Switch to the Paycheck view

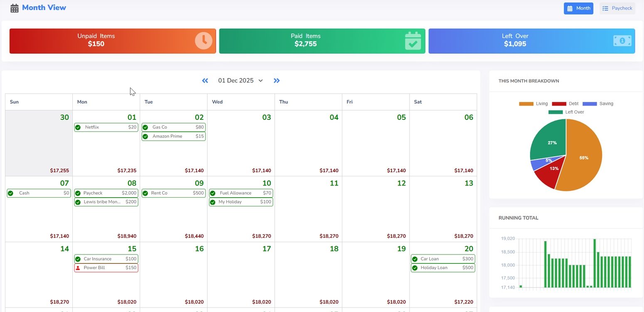click(x=617, y=8)
